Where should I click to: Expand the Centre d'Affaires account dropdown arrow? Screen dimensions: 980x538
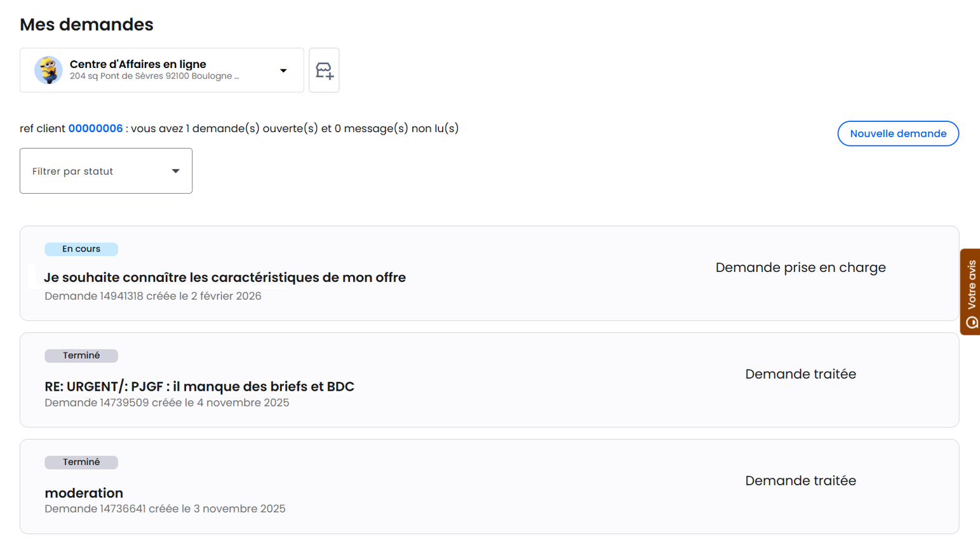(x=283, y=71)
